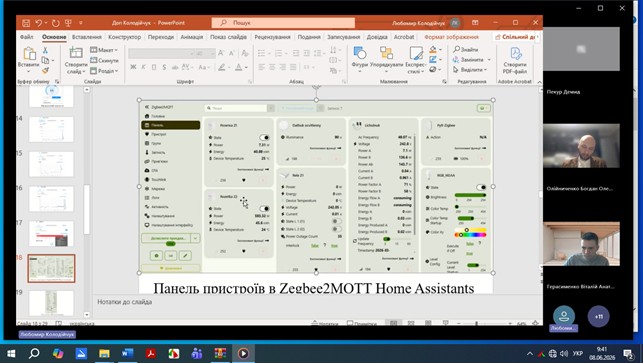Click the Increase font size icon

tap(221, 53)
